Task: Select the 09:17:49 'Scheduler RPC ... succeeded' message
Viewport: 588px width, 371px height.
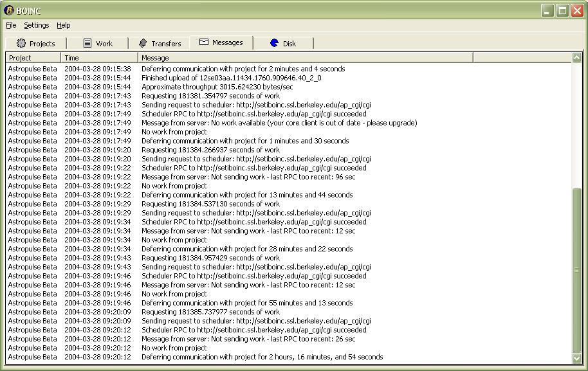Action: coord(254,114)
